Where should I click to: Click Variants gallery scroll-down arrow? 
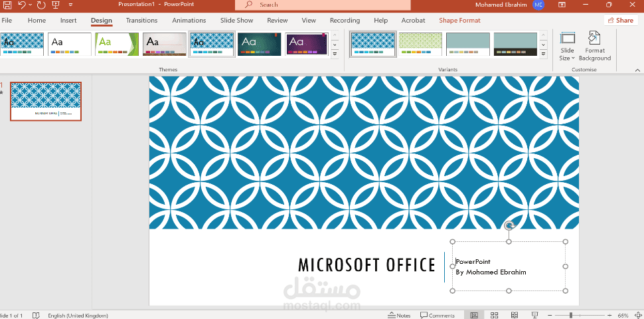[x=544, y=45]
